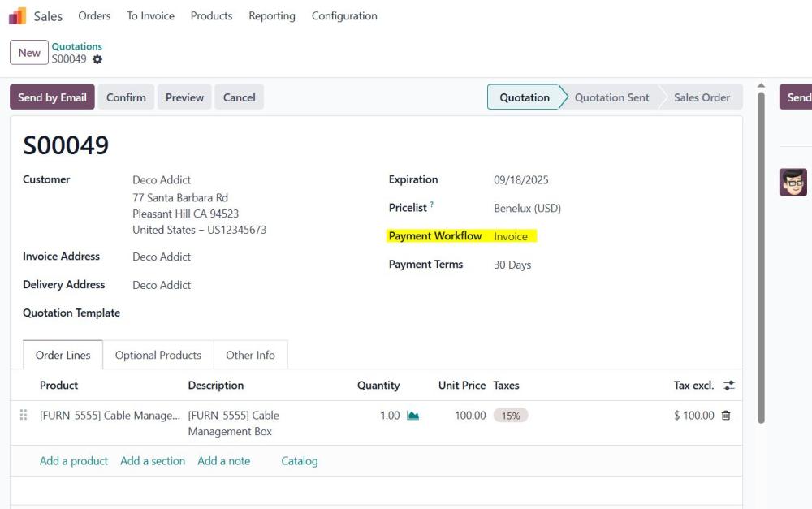The width and height of the screenshot is (812, 509).
Task: Grab the drag handle of the order line
Action: tap(24, 415)
